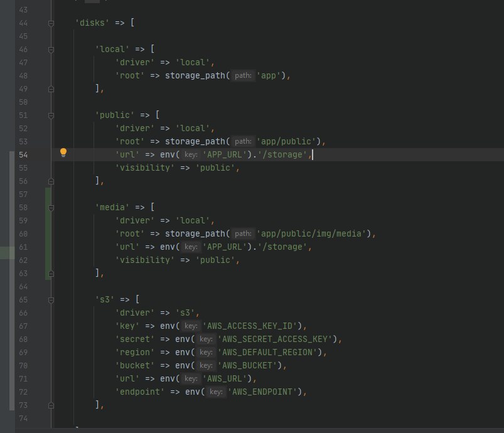Click the 's3' driver value on line 66
The image size is (504, 433).
pos(185,313)
